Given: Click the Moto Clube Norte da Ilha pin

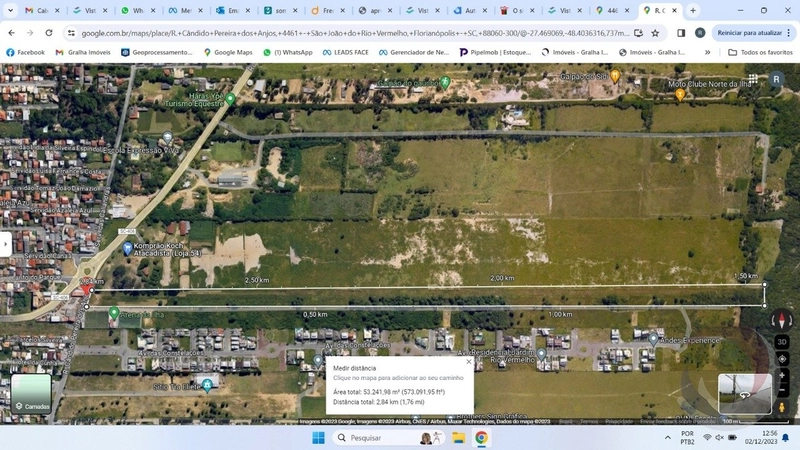Looking at the screenshot, I should point(680,94).
